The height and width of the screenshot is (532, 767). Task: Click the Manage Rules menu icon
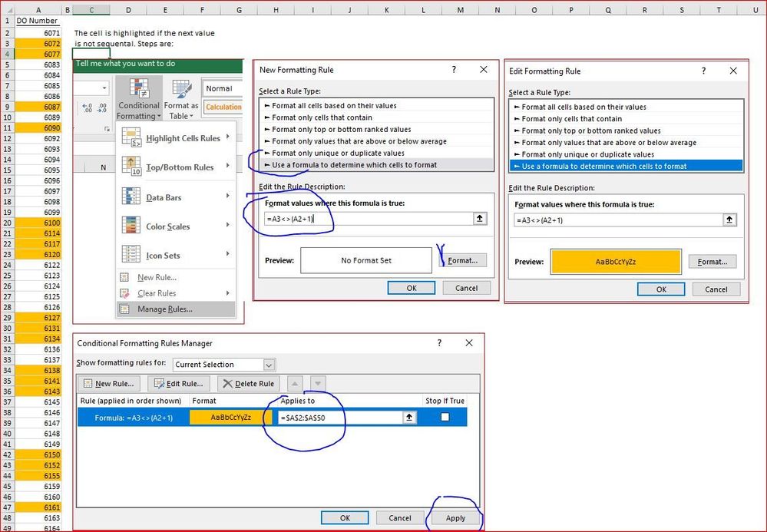pyautogui.click(x=124, y=309)
